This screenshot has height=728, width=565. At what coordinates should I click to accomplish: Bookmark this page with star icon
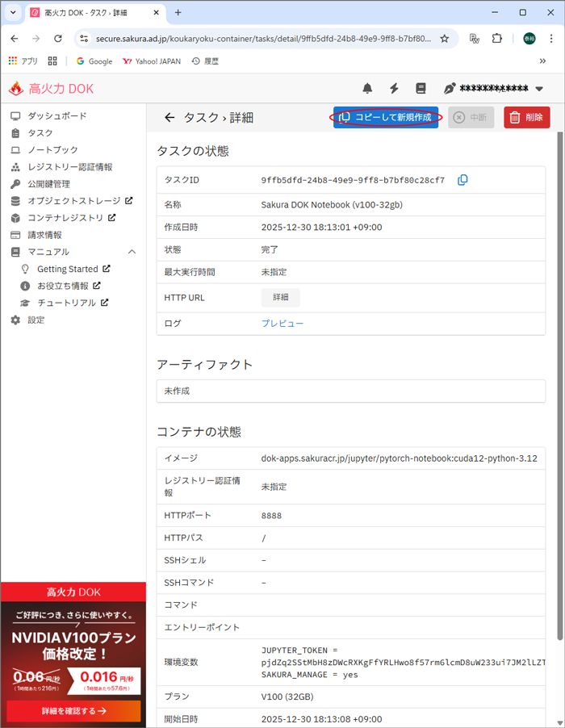(444, 39)
